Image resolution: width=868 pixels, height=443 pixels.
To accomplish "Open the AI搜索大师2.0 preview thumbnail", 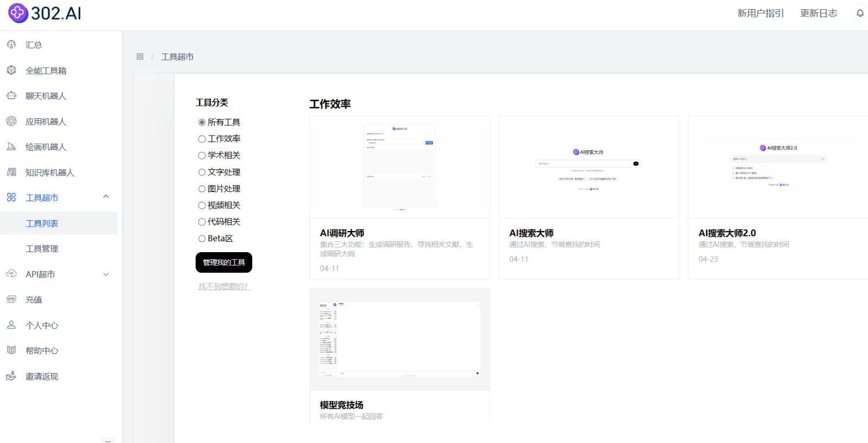I will (778, 167).
